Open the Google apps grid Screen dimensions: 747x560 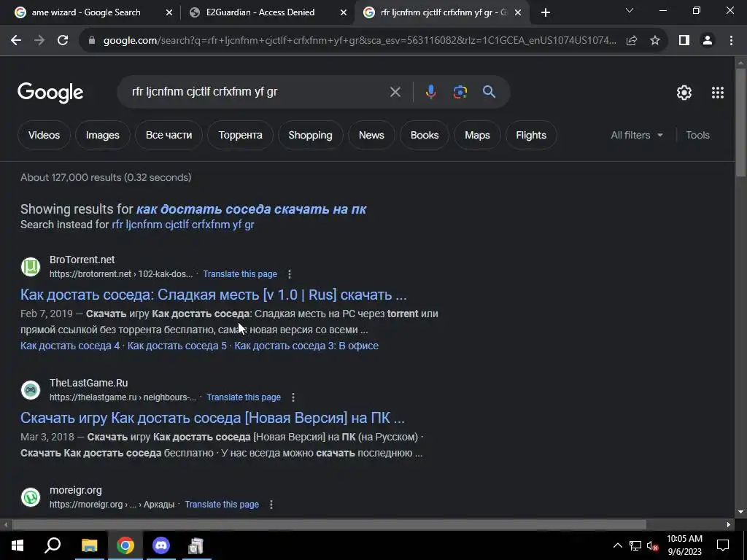click(x=718, y=93)
